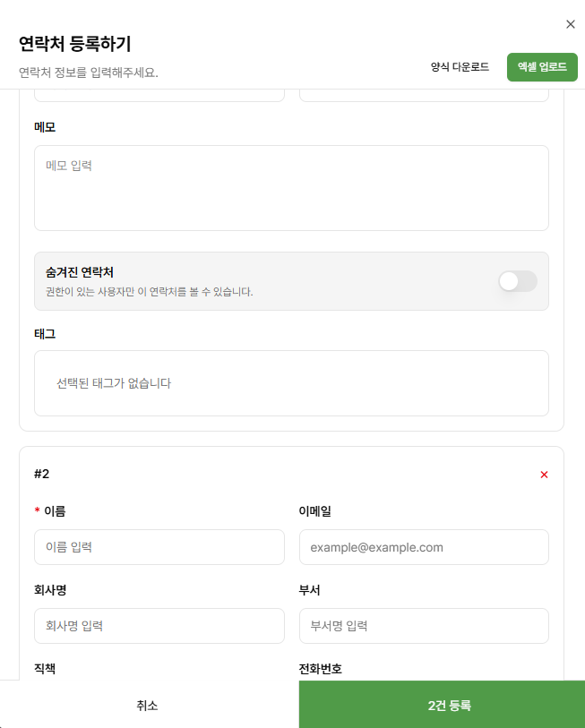Click the 메모 field label
This screenshot has height=728, width=585.
point(45,127)
